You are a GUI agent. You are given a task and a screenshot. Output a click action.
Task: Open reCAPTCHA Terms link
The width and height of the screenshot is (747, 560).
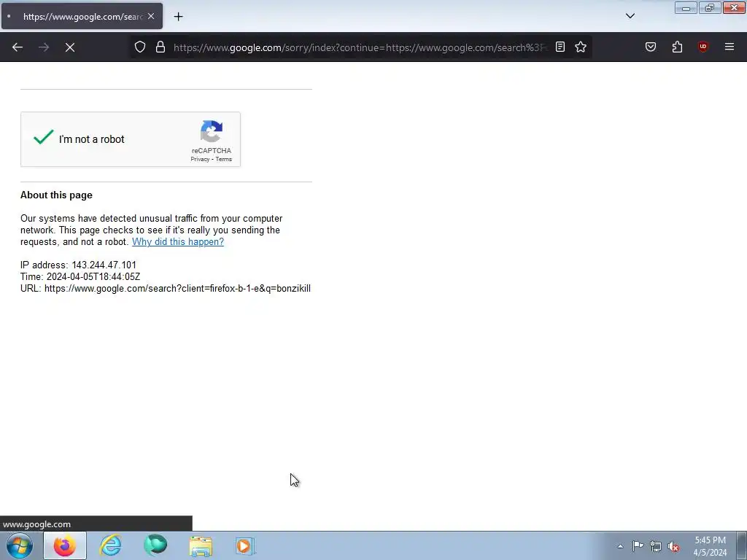pos(224,160)
